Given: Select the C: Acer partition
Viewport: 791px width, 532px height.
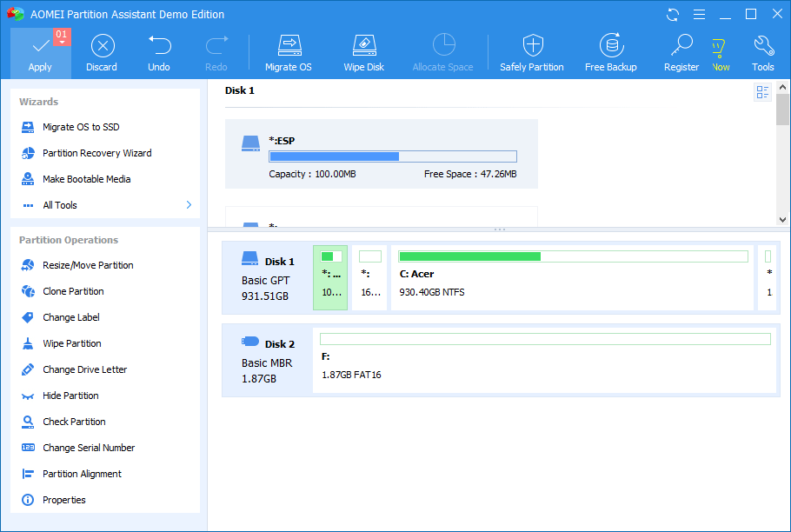Looking at the screenshot, I should point(572,277).
